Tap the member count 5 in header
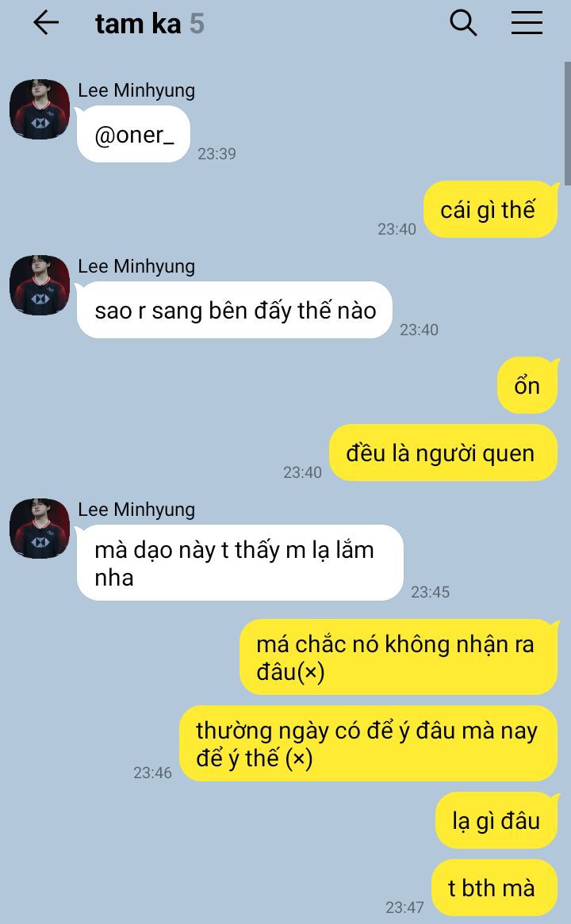Screen dimensions: 571x924 [197, 24]
